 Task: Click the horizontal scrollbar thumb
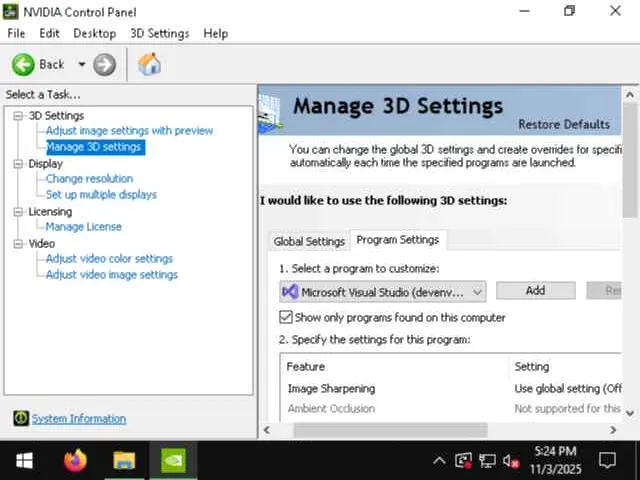391,430
